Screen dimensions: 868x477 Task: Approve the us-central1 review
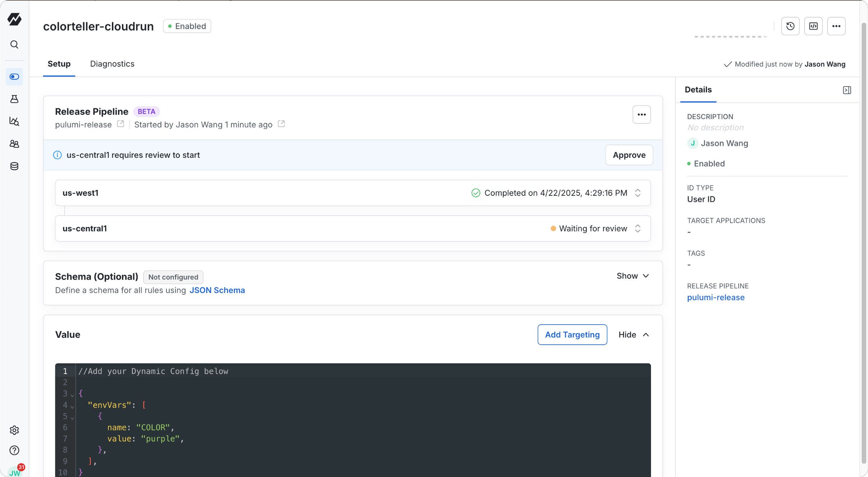click(629, 155)
